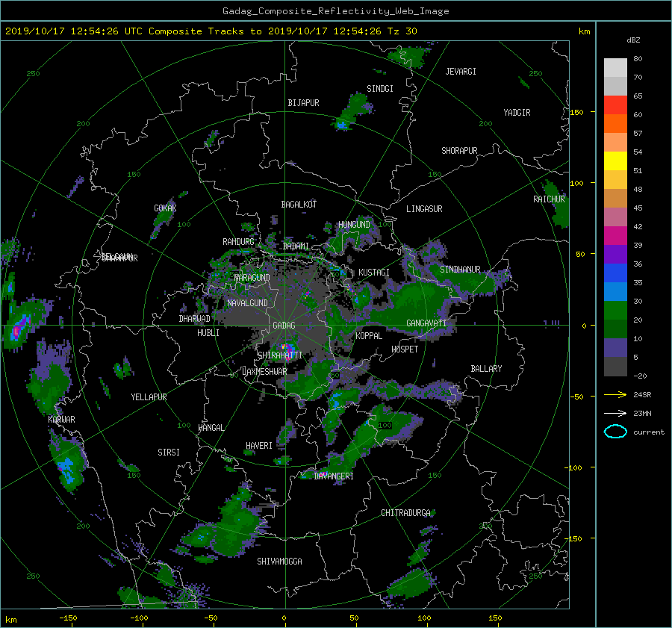This screenshot has height=628, width=672.
Task: Click the KOPPAL city label
Action: tap(369, 336)
